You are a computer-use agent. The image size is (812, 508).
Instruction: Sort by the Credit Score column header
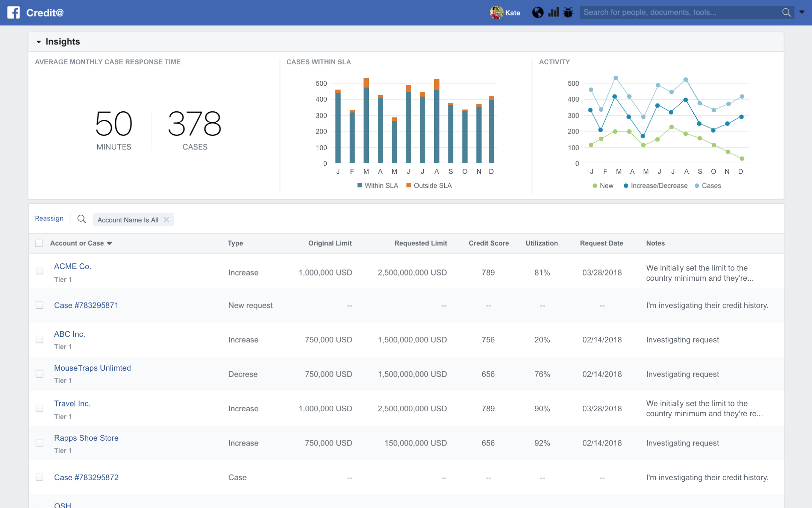click(x=488, y=243)
